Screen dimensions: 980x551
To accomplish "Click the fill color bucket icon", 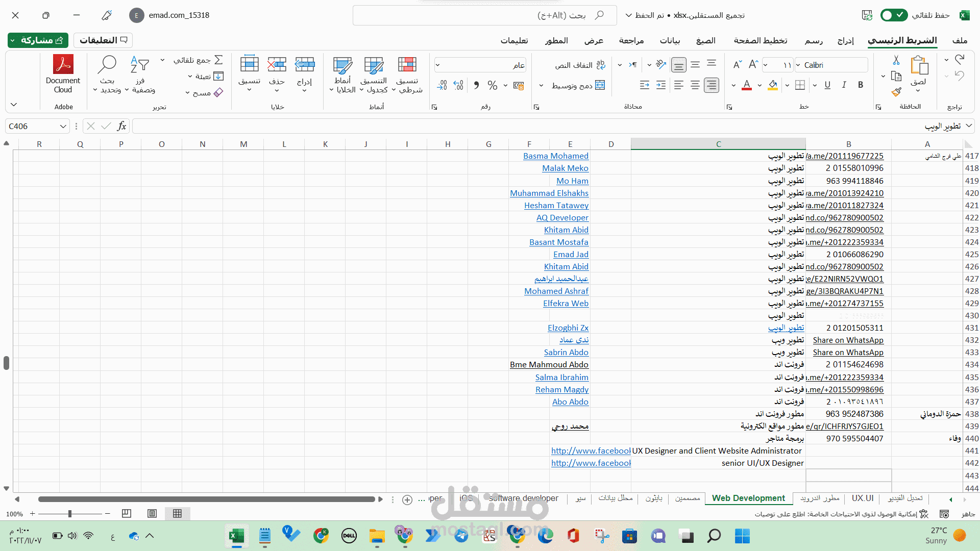I will coord(773,85).
